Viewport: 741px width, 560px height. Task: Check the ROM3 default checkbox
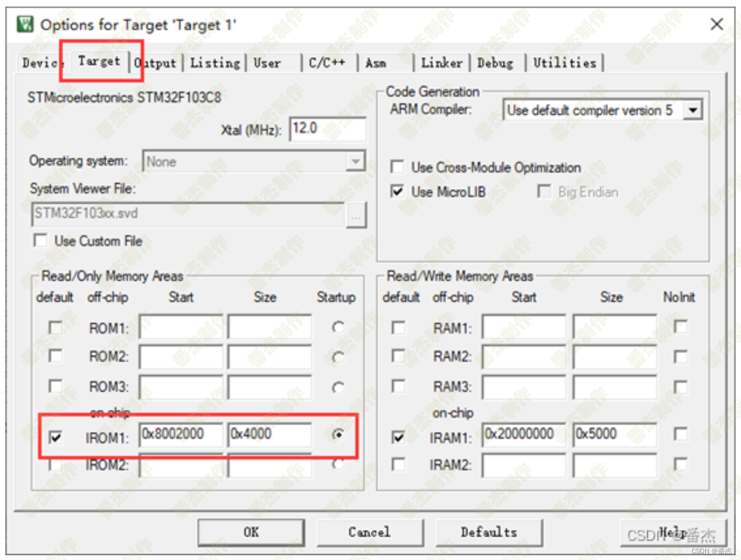pyautogui.click(x=56, y=386)
